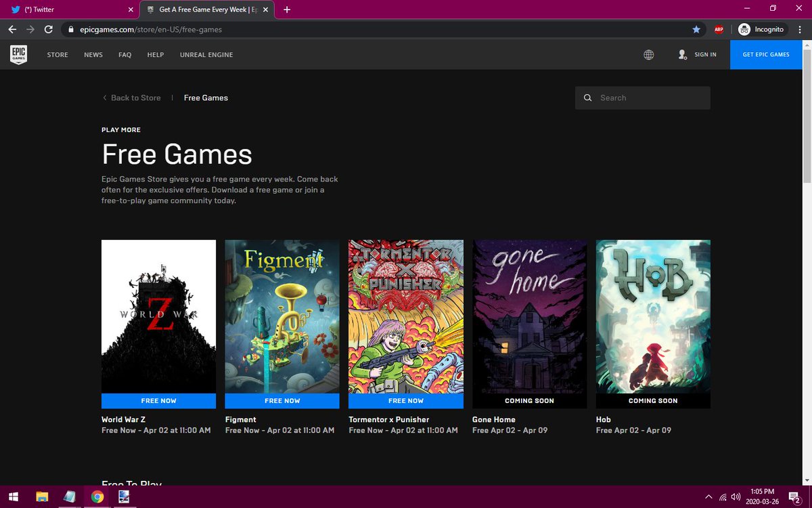Click the search magnifier icon

coord(588,98)
